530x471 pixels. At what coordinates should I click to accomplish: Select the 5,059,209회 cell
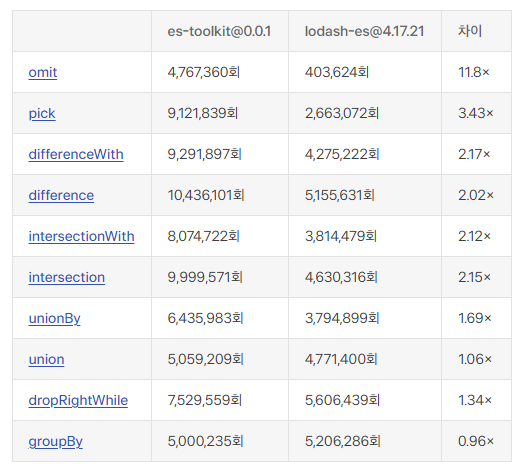pyautogui.click(x=220, y=359)
